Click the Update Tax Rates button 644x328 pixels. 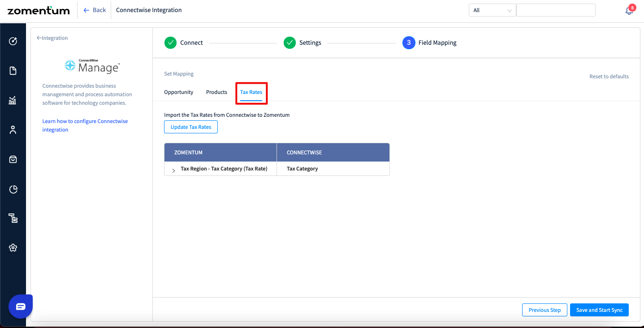pos(191,127)
